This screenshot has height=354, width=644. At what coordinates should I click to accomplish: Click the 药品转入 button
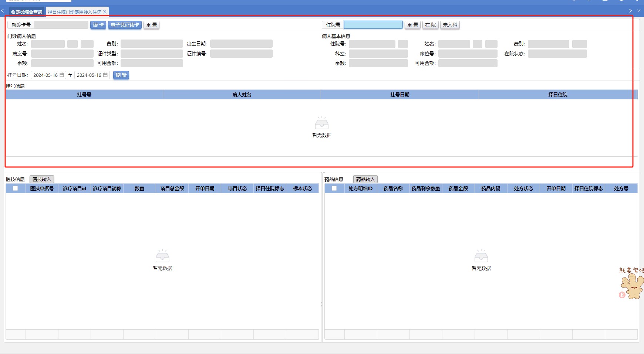coord(365,179)
